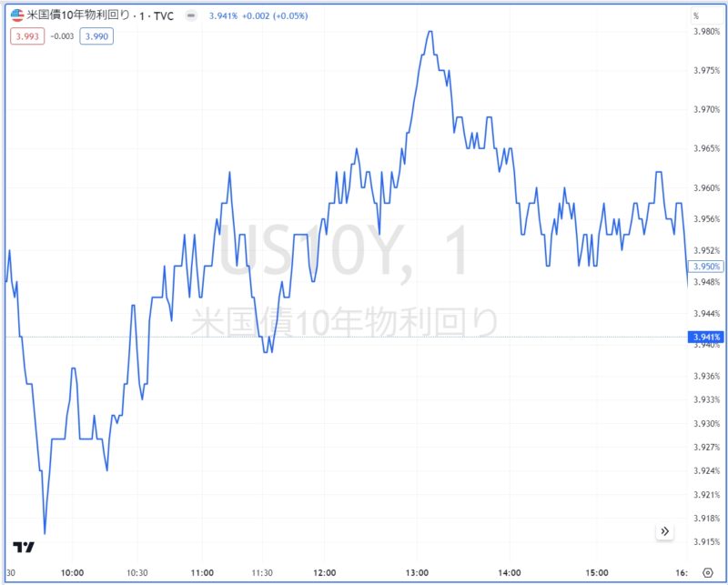
Task: Click 11:30 on the time axis
Action: tap(262, 572)
